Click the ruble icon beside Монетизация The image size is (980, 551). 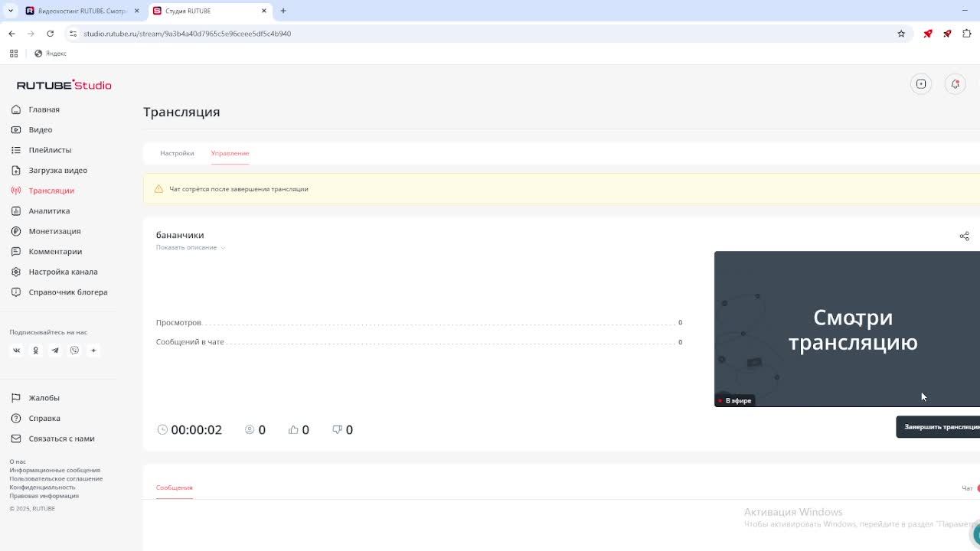[x=16, y=231]
